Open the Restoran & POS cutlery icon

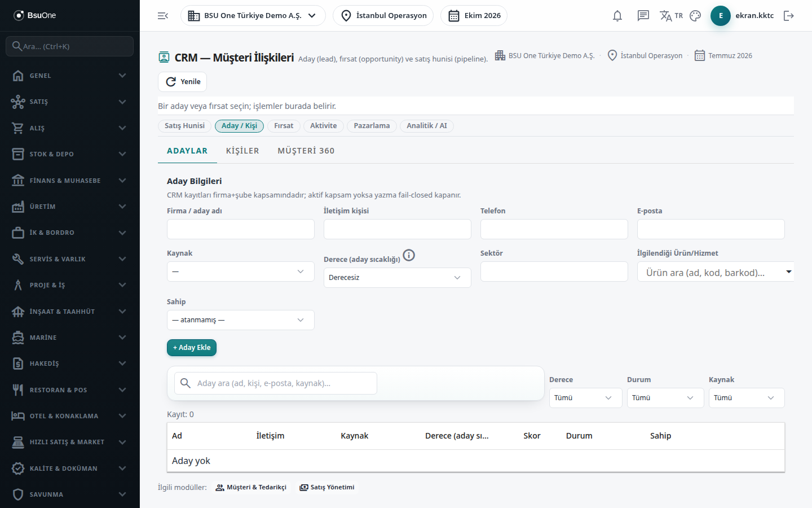pyautogui.click(x=18, y=390)
